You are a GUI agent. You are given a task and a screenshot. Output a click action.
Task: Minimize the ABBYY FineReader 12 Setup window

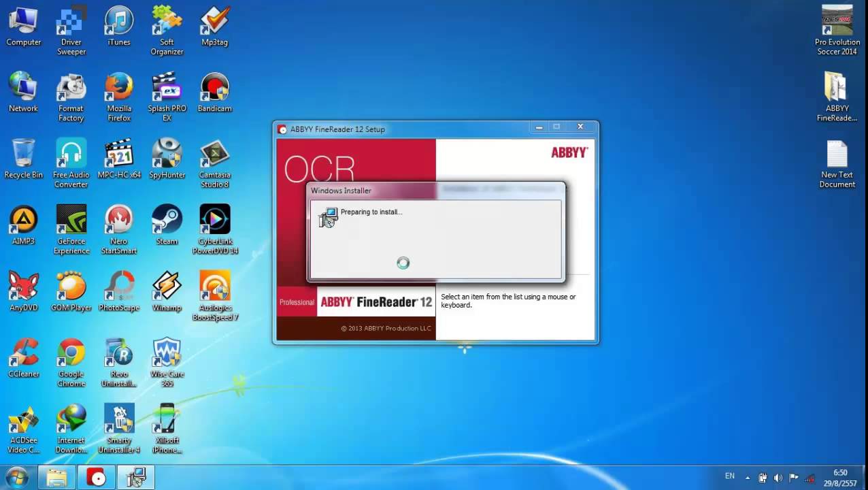(x=539, y=127)
